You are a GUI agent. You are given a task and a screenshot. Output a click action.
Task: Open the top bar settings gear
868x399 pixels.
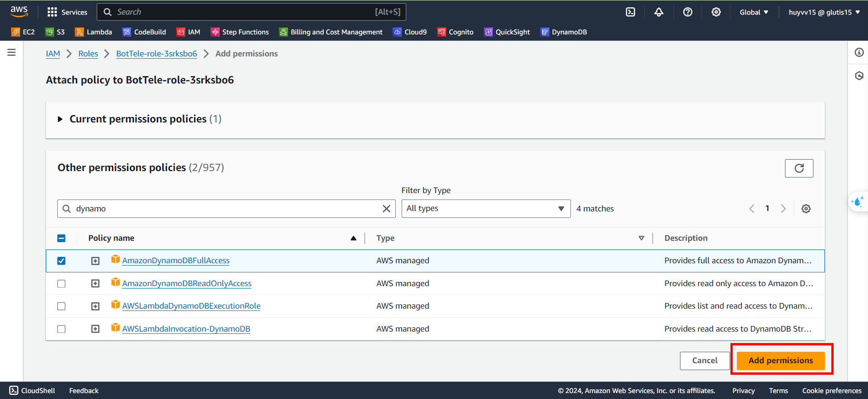(x=716, y=12)
